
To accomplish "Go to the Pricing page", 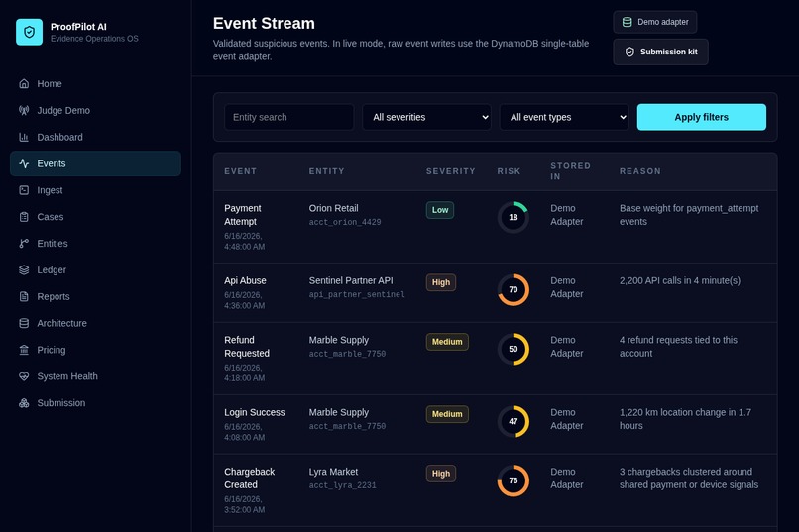I will pos(95,350).
